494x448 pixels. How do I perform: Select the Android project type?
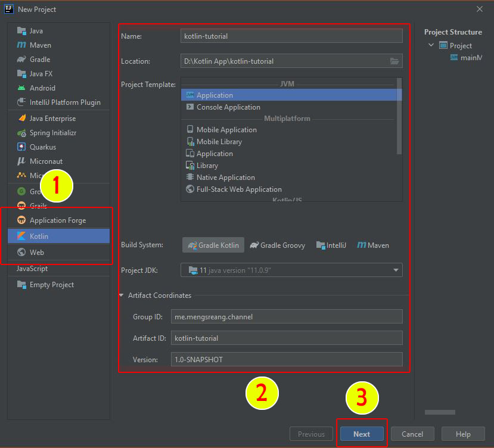tap(58, 88)
